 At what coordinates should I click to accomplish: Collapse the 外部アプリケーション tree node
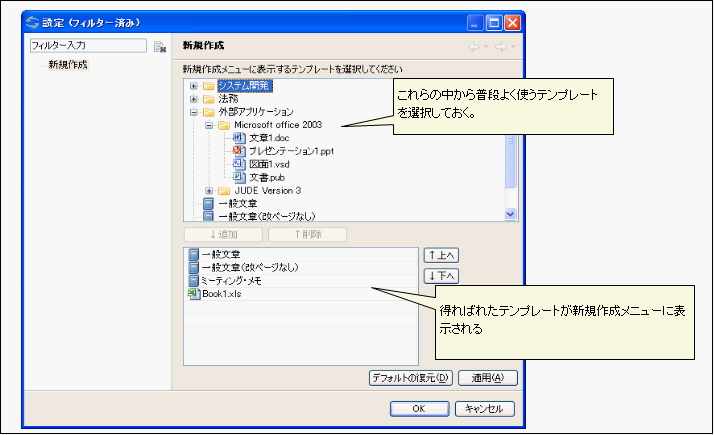[194, 112]
